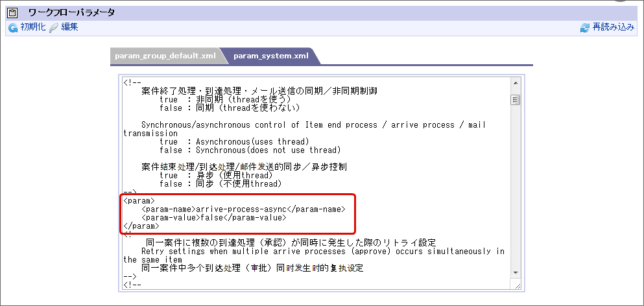Click the 再読み込み reload icon
The height and width of the screenshot is (306, 644).
click(x=584, y=29)
